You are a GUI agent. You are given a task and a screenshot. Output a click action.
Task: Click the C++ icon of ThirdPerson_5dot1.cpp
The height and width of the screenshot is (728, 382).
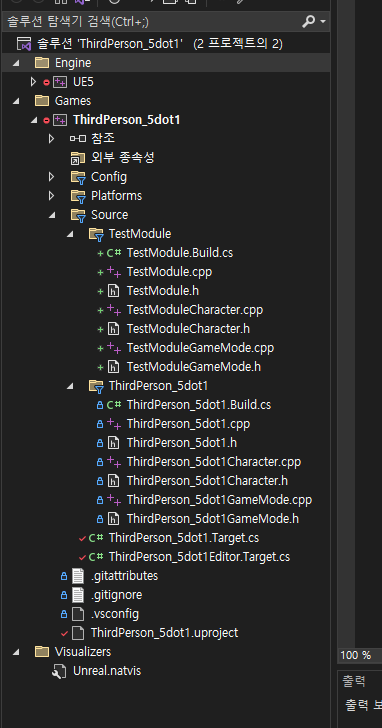point(114,424)
